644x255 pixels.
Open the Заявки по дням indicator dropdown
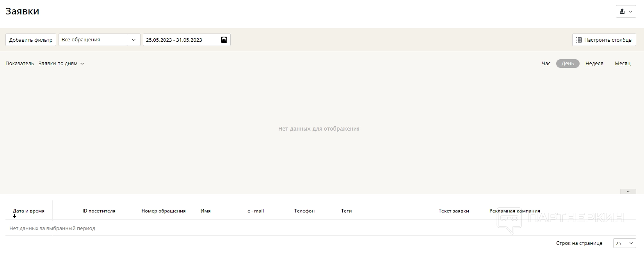click(x=61, y=64)
